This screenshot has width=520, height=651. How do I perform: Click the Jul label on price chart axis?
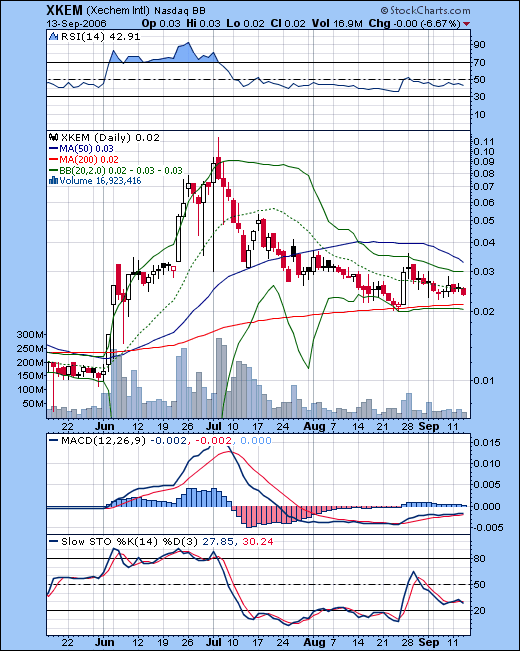[x=214, y=426]
